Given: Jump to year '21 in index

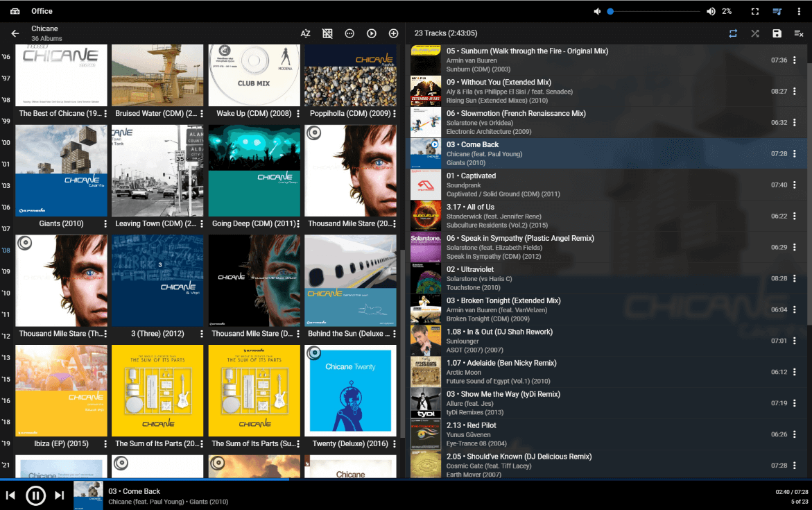Looking at the screenshot, I should [x=6, y=465].
